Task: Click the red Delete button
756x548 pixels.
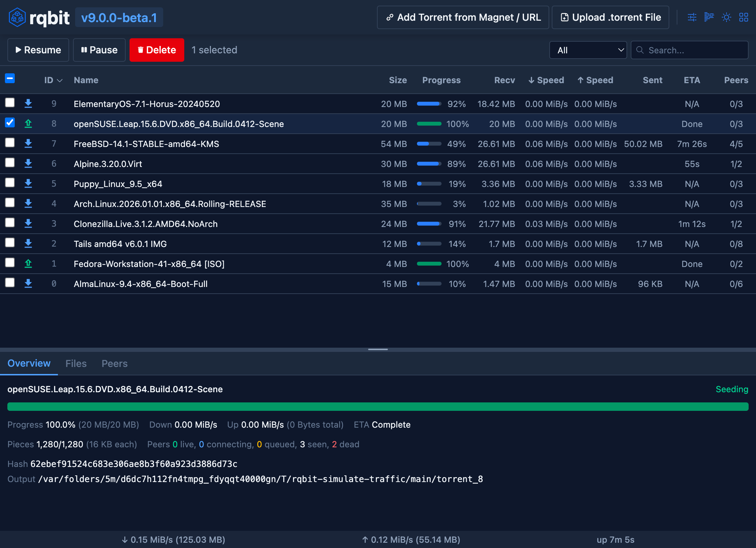Action: (x=157, y=50)
